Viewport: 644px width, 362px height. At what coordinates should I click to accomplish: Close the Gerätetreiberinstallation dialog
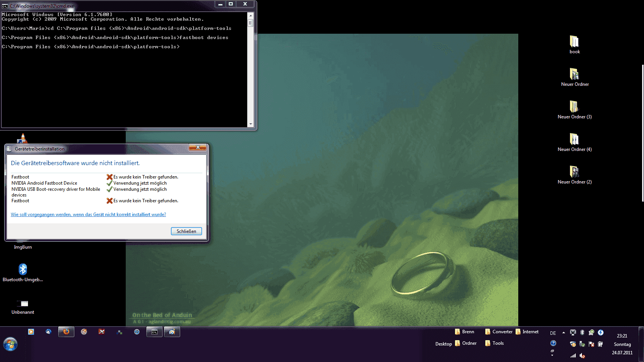tap(198, 147)
